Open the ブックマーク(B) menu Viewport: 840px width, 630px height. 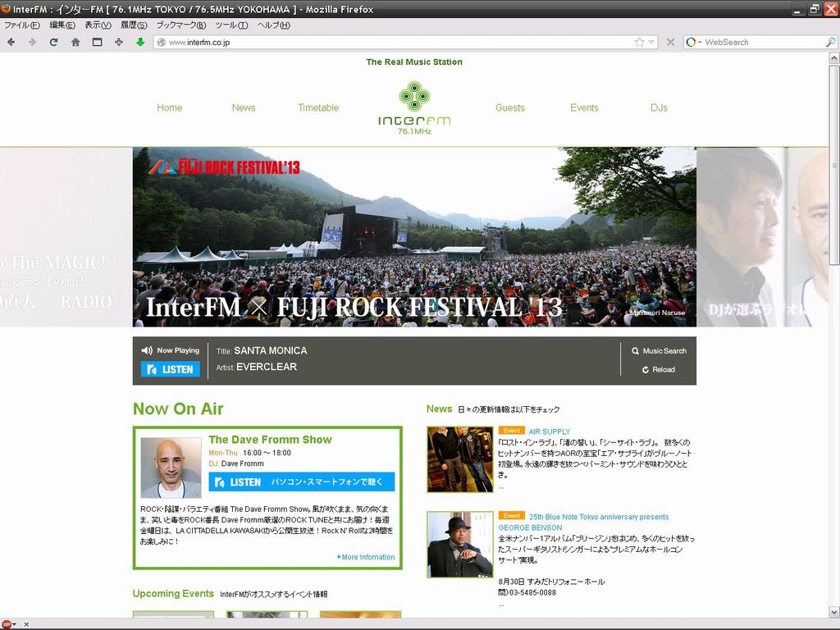click(181, 25)
